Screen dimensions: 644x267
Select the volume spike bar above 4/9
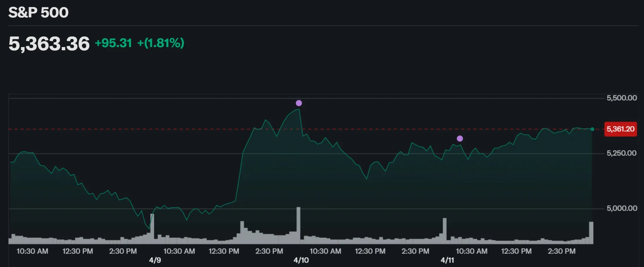152,229
